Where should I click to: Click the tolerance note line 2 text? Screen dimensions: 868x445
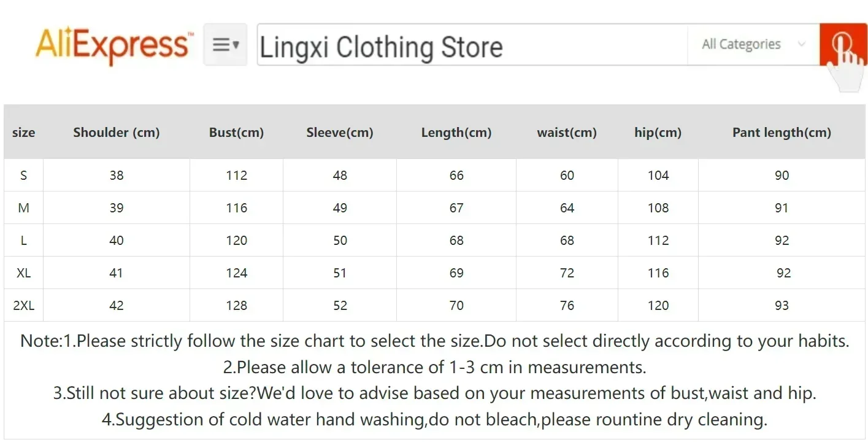pos(434,368)
